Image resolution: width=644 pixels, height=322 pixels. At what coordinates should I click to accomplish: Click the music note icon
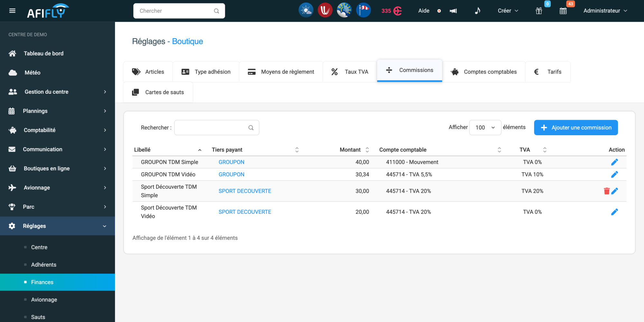(478, 11)
